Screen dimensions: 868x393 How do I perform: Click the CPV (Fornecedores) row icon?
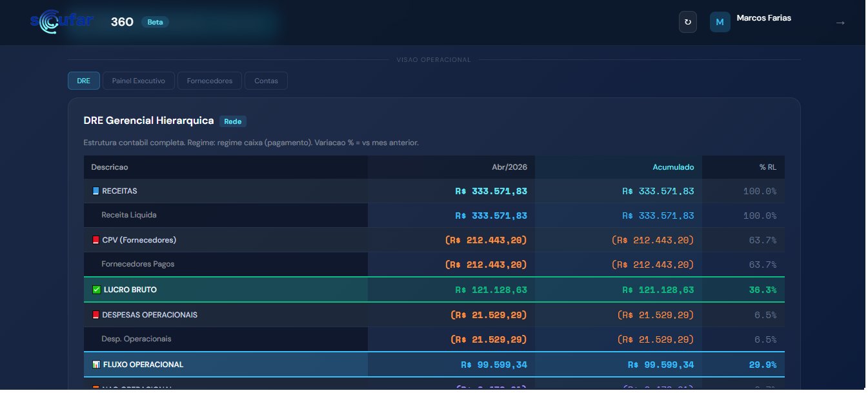pos(96,240)
